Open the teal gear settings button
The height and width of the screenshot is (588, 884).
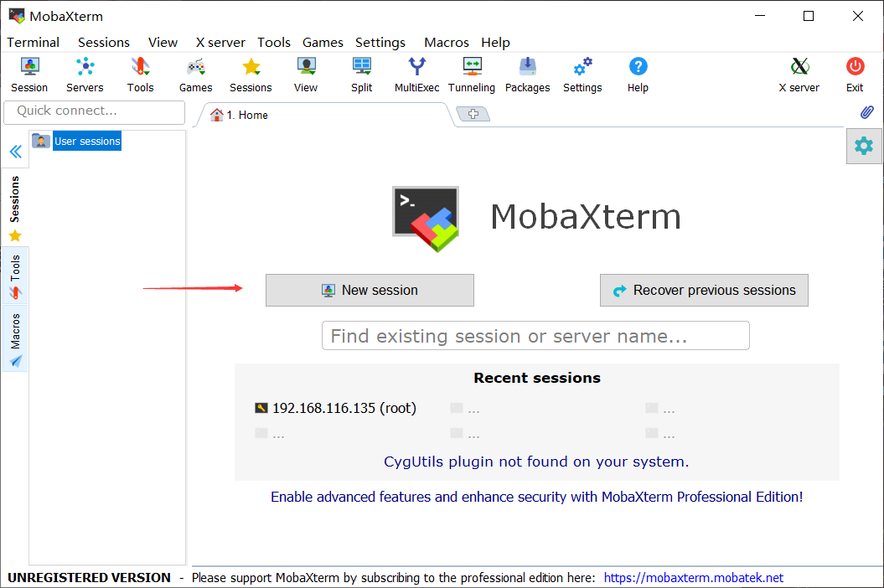coord(864,146)
